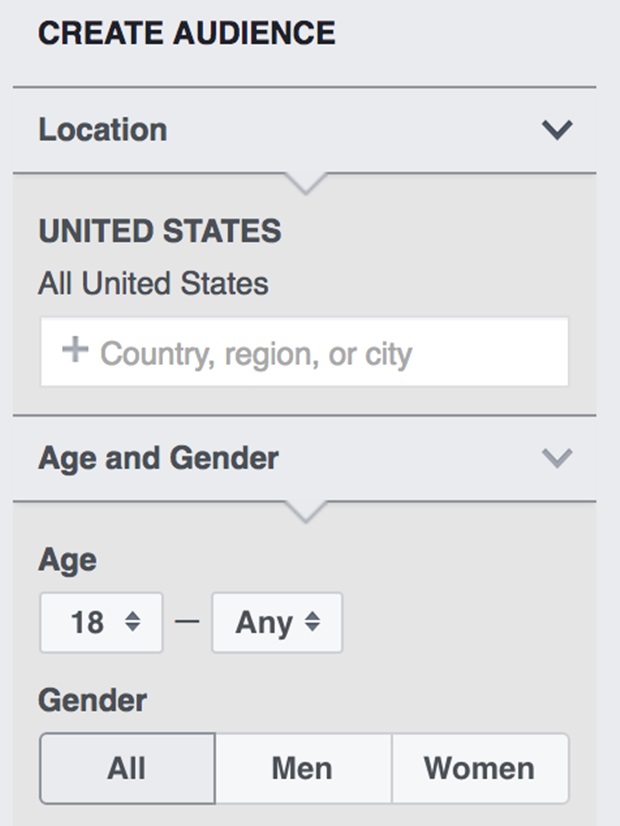
Task: Open the minimum age 18 dropdown
Action: (x=101, y=623)
